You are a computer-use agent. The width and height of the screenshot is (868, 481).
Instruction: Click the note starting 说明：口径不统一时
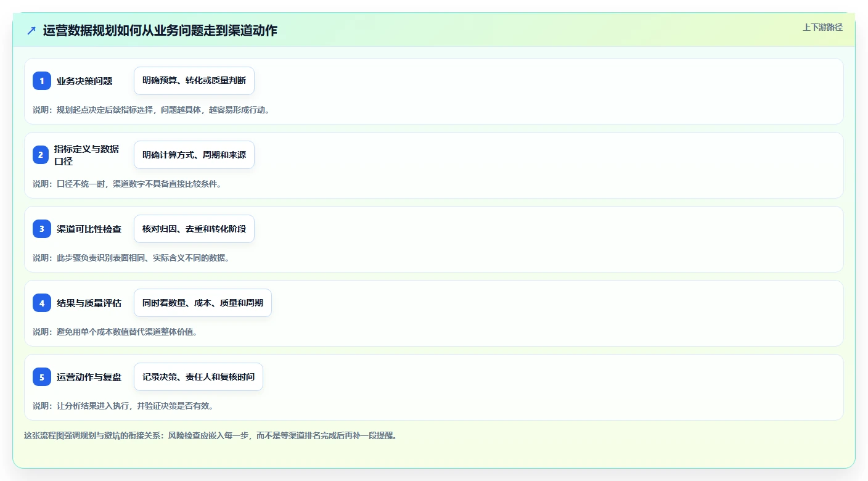127,184
